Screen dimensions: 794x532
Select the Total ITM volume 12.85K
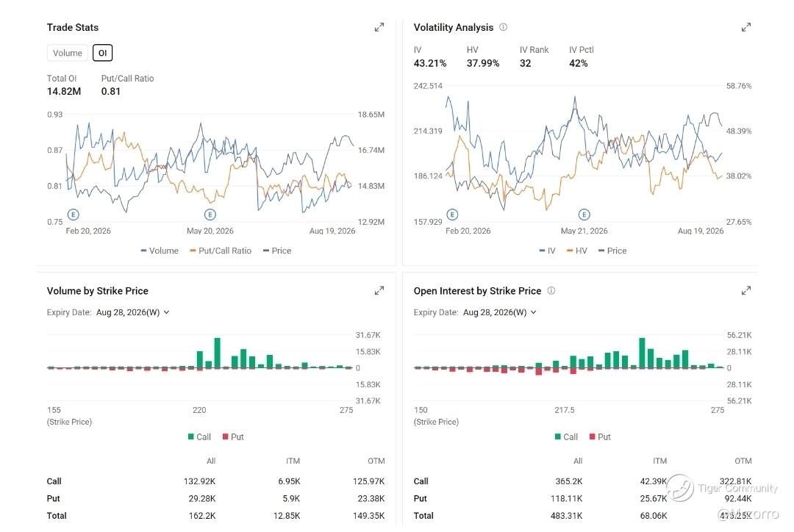click(287, 516)
